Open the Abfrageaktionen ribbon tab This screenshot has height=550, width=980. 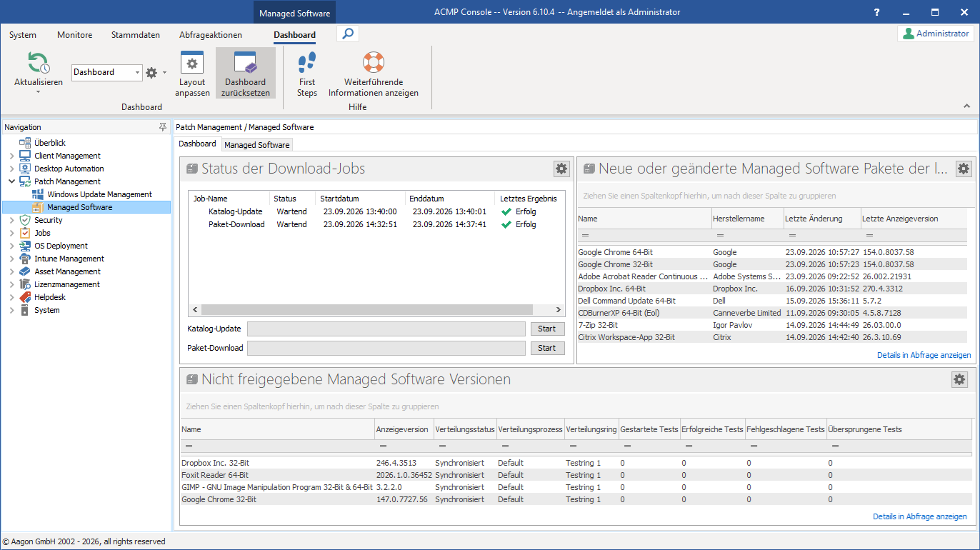211,35
